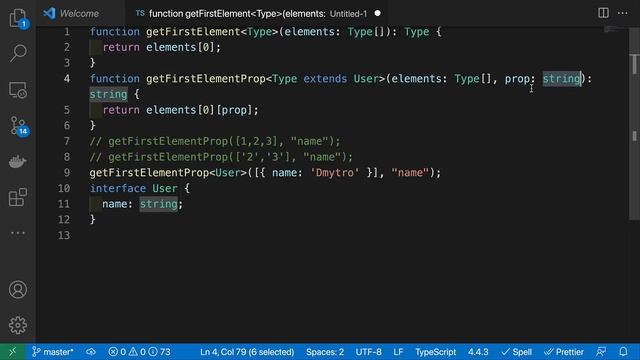The image size is (640, 360).
Task: Open the Extensions view
Action: 18,197
